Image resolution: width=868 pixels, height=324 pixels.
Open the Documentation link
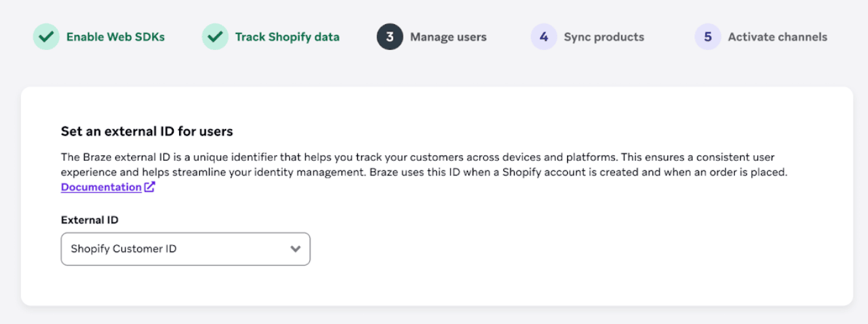tap(101, 188)
